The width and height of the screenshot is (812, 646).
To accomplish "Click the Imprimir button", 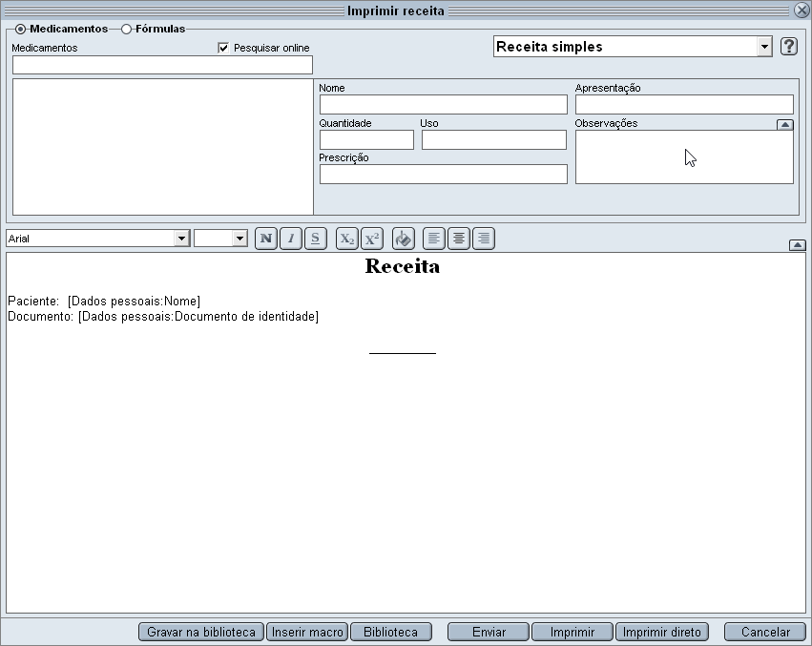I will click(x=573, y=632).
